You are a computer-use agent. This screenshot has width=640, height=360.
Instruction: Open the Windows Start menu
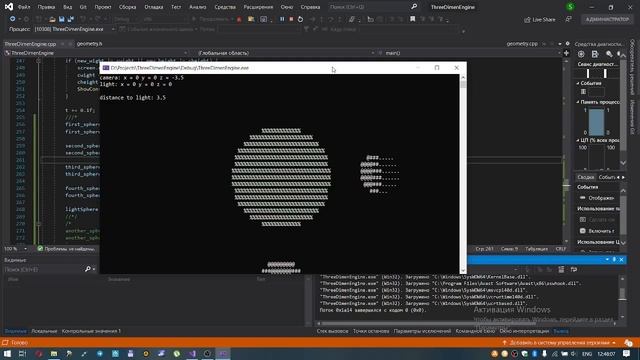7,353
